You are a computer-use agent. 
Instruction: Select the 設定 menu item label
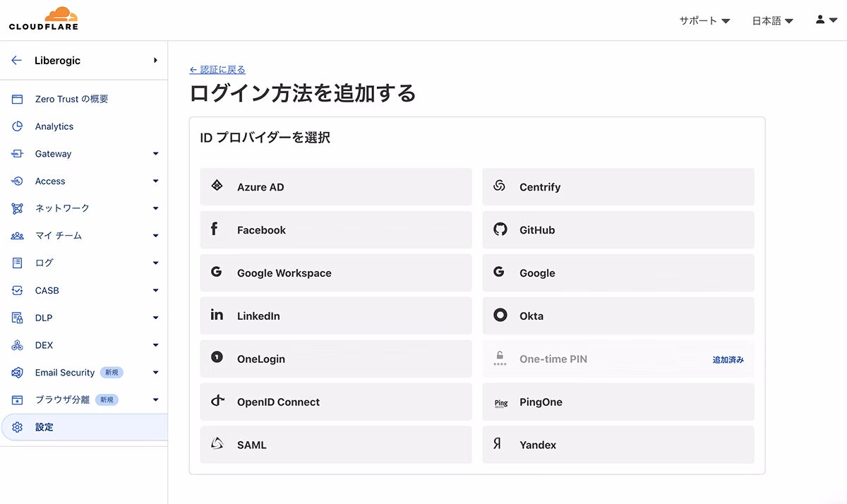point(44,427)
